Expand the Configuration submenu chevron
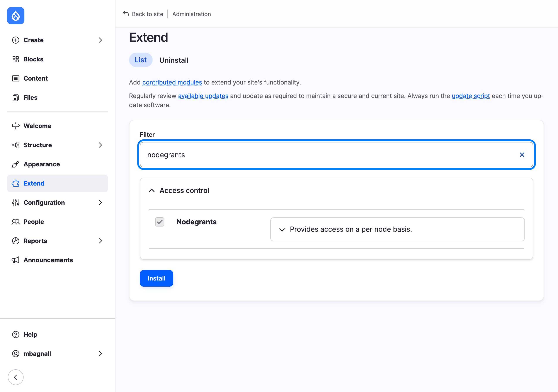Image resolution: width=558 pixels, height=392 pixels. [100, 203]
